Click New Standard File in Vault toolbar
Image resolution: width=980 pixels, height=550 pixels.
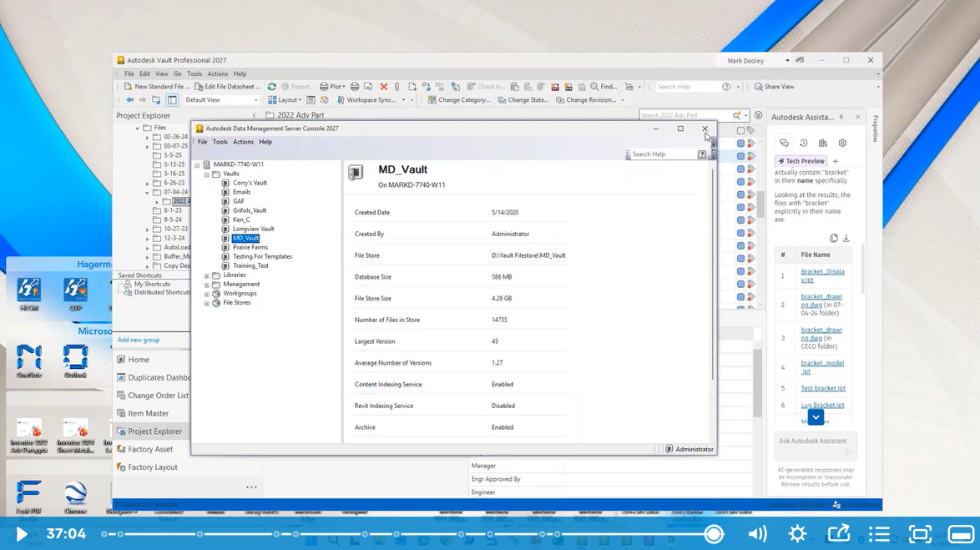tap(156, 87)
